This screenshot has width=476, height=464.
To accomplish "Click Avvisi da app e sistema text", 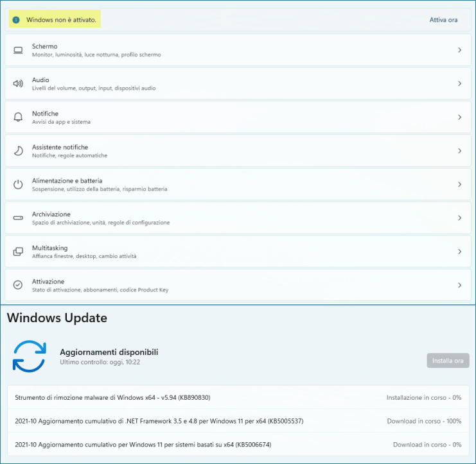I will 61,122.
